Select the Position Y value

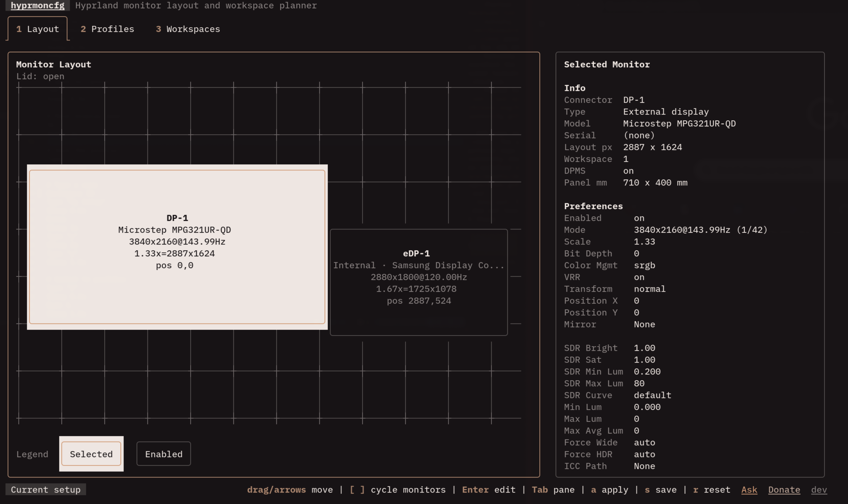pyautogui.click(x=636, y=312)
